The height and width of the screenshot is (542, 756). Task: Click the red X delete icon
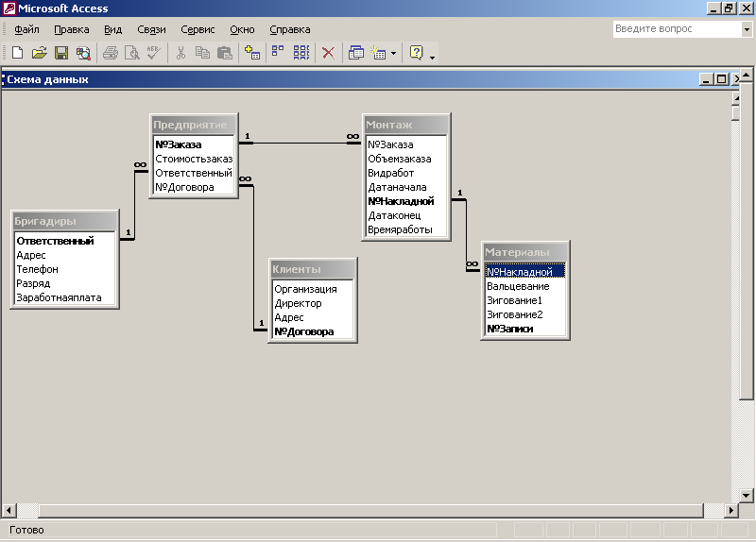click(x=328, y=53)
